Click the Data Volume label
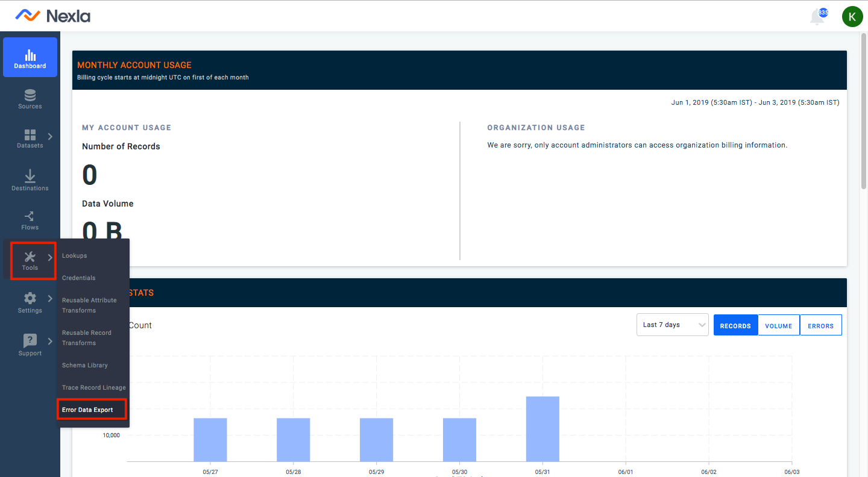This screenshot has height=477, width=868. [x=108, y=204]
